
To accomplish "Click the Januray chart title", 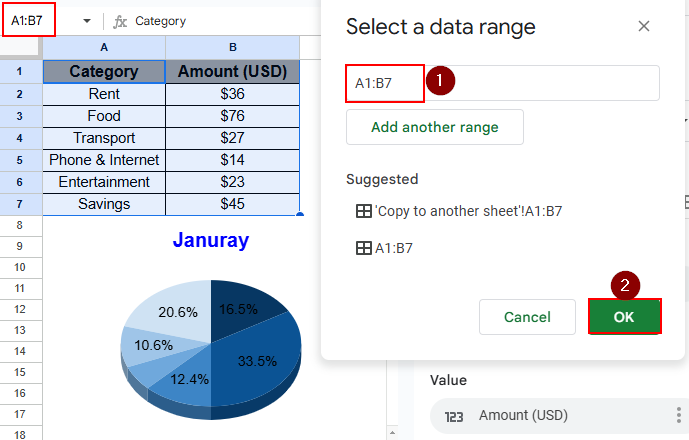I will point(210,240).
